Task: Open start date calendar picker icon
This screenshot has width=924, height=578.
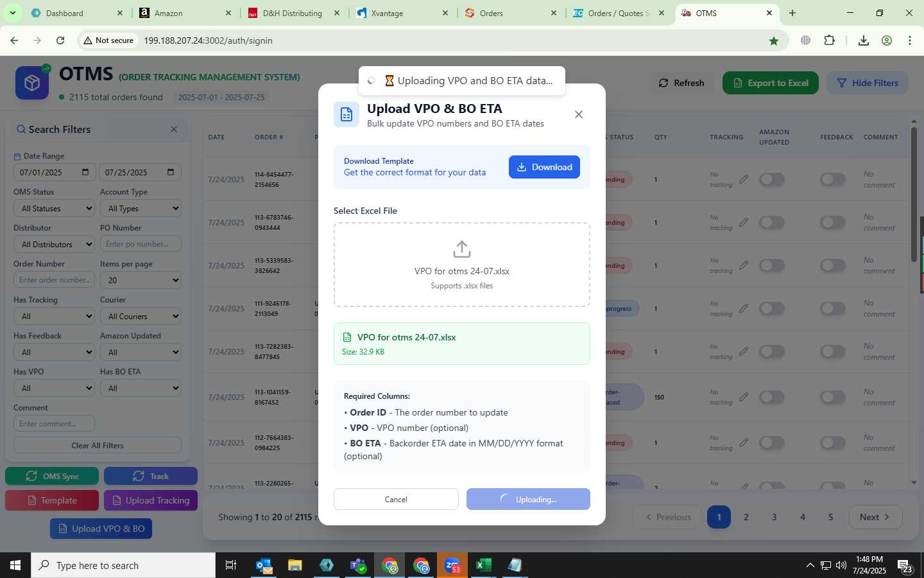Action: (x=85, y=172)
